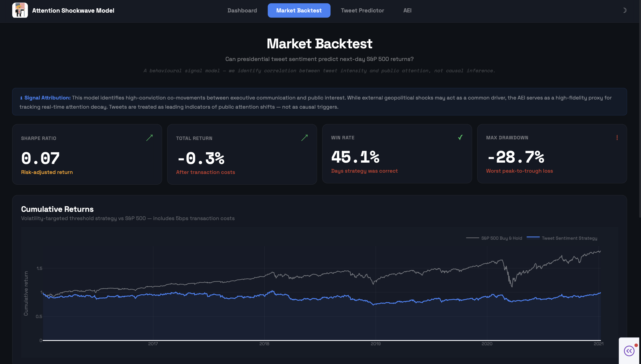Click the Attention Shockwave Model logo icon
Image resolution: width=641 pixels, height=364 pixels.
(x=20, y=10)
